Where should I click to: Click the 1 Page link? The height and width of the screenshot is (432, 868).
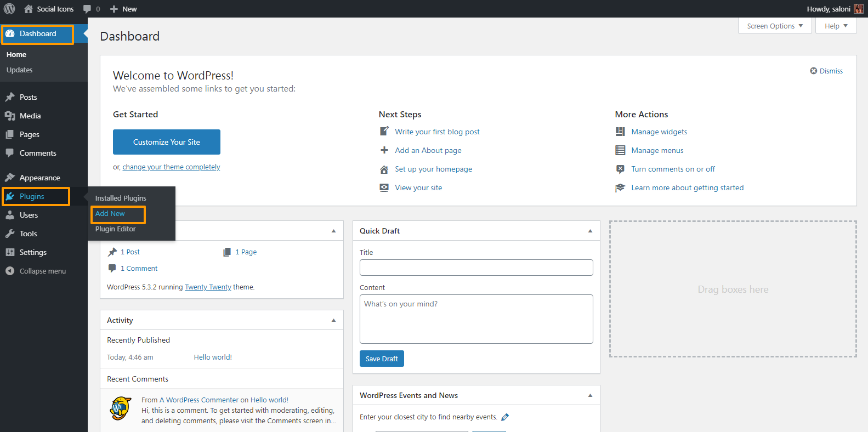click(x=246, y=252)
